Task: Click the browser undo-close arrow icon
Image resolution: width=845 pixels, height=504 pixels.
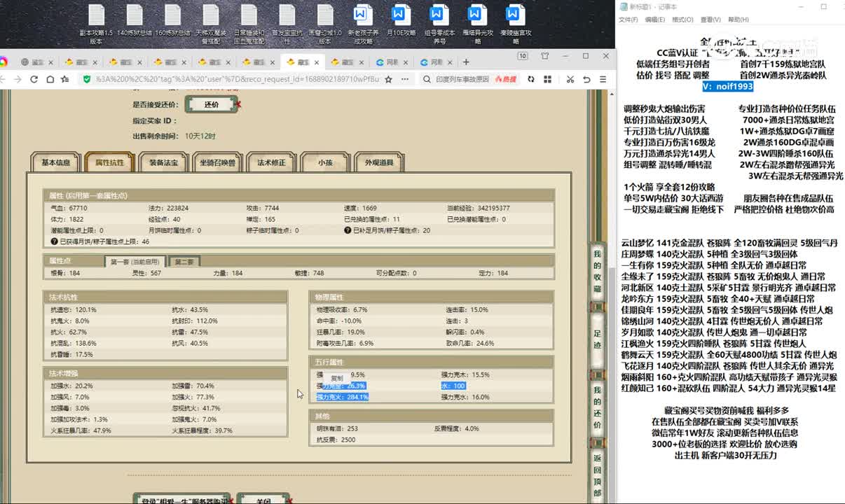Action: click(586, 79)
